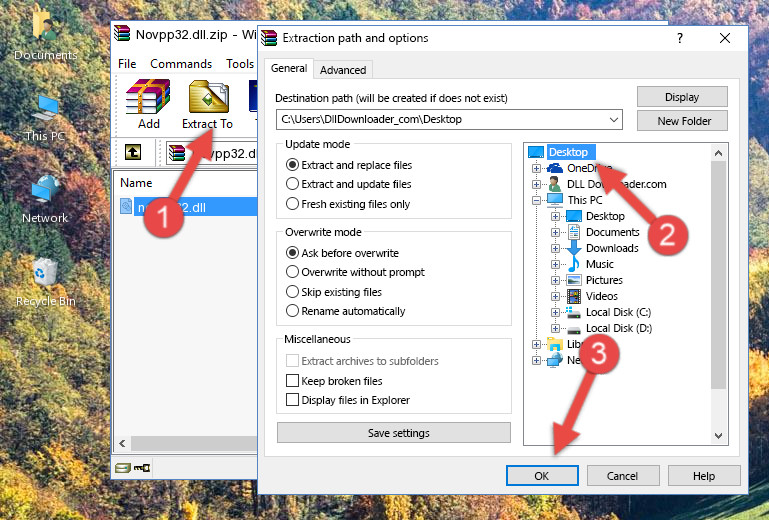
Task: Confirm extraction with OK button
Action: coord(542,476)
